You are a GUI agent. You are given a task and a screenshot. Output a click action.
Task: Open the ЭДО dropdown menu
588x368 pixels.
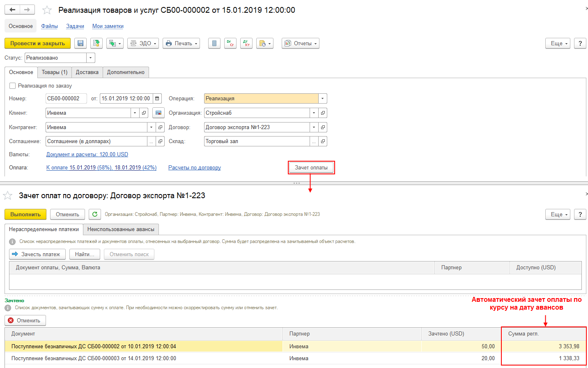point(143,43)
